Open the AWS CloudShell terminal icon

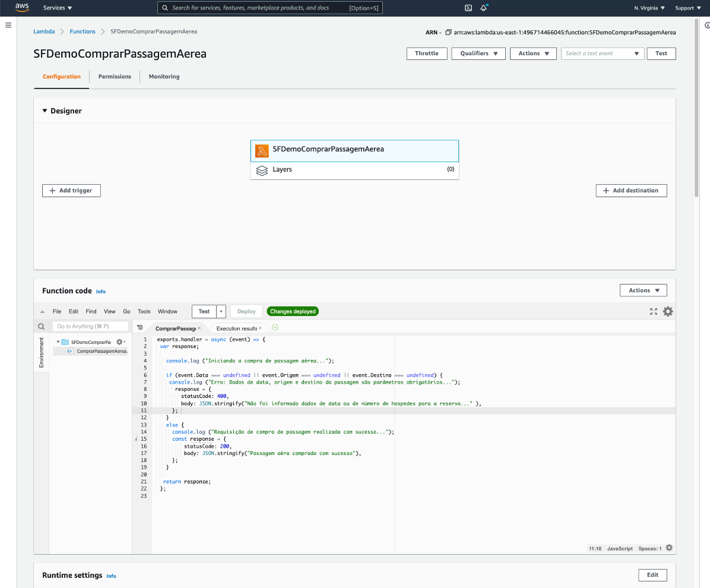coord(468,8)
